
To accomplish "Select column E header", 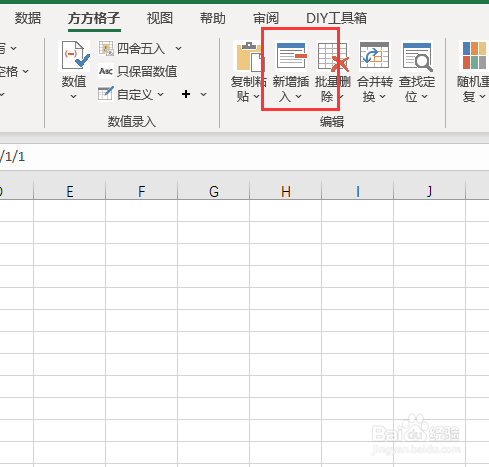I will (x=70, y=191).
